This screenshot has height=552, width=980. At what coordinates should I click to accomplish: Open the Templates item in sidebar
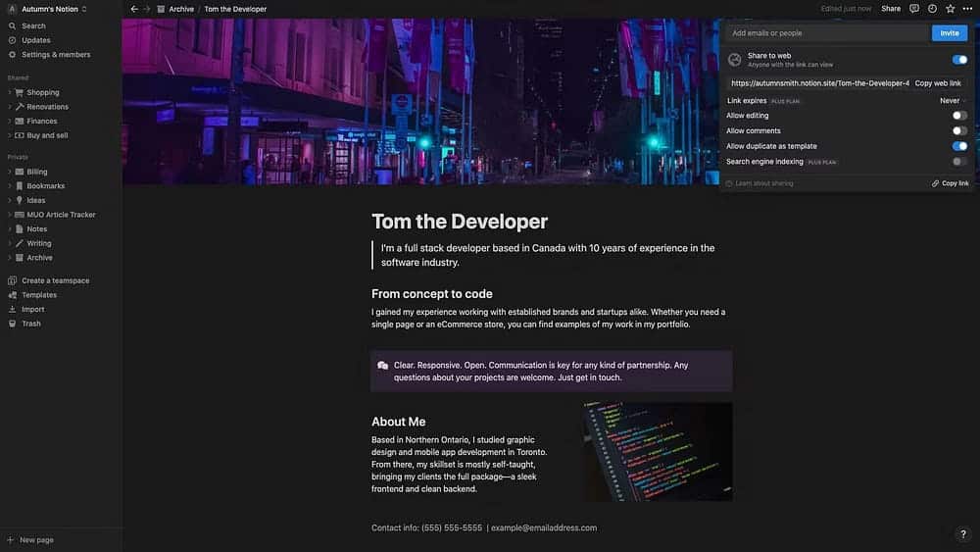coord(39,295)
